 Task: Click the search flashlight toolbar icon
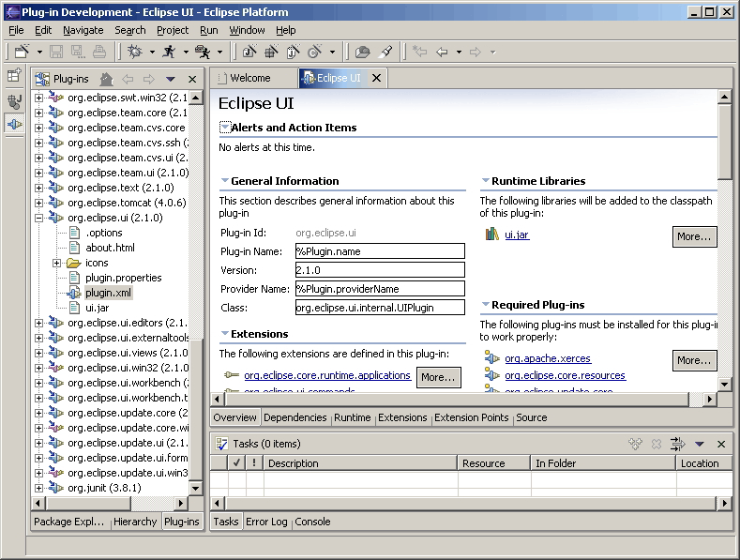click(386, 52)
